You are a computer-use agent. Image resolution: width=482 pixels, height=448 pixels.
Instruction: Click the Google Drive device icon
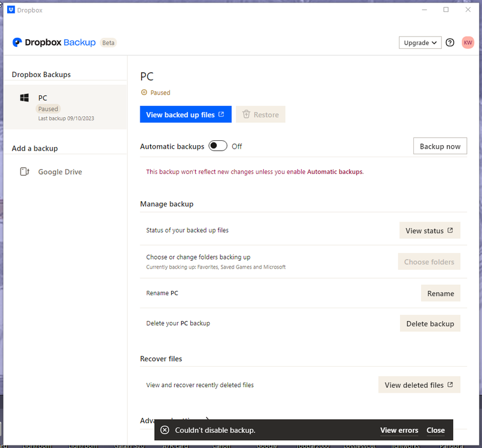pos(25,172)
